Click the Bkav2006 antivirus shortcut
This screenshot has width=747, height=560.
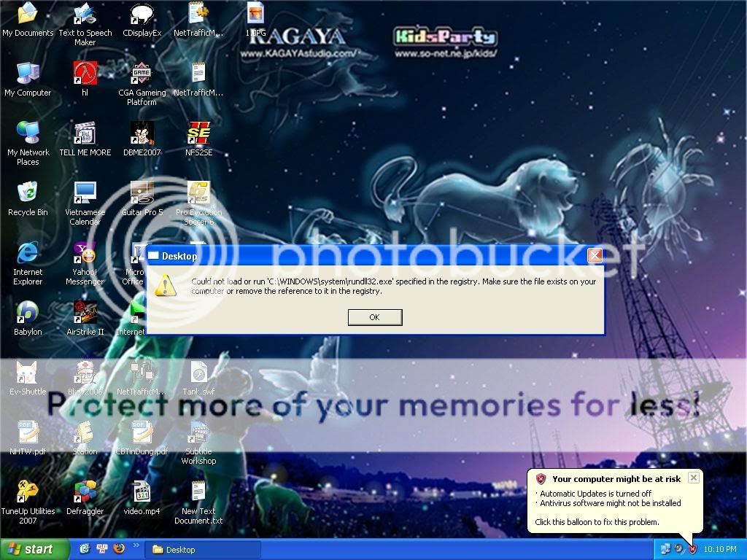[x=85, y=378]
